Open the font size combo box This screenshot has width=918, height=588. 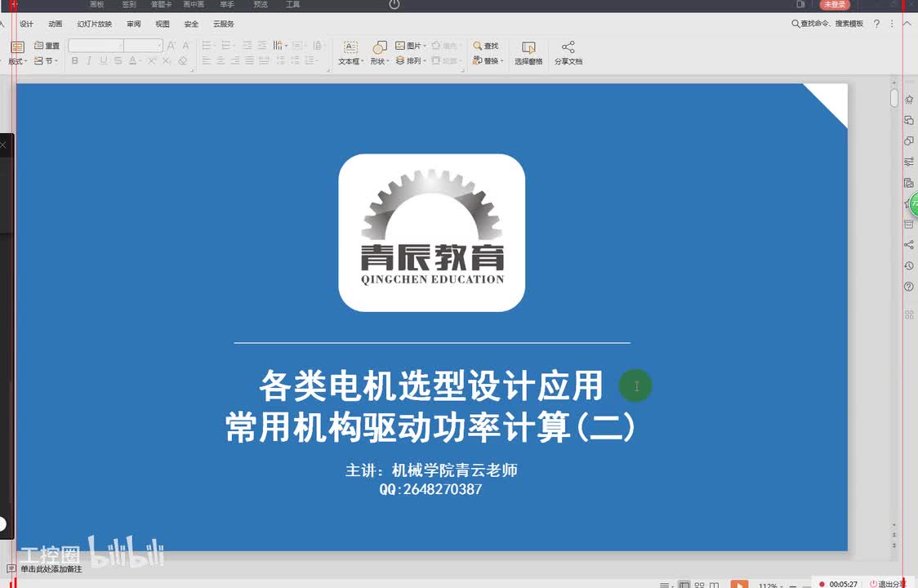click(144, 46)
